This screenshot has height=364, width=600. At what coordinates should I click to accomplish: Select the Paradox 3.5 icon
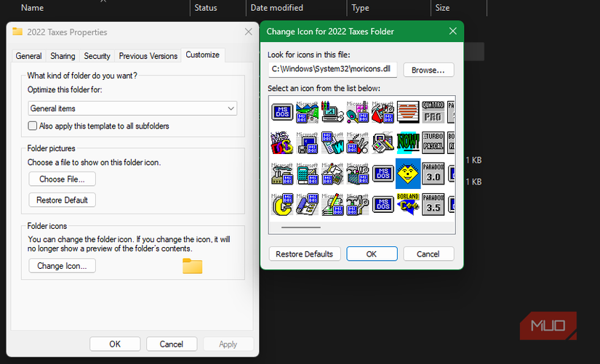coord(433,205)
